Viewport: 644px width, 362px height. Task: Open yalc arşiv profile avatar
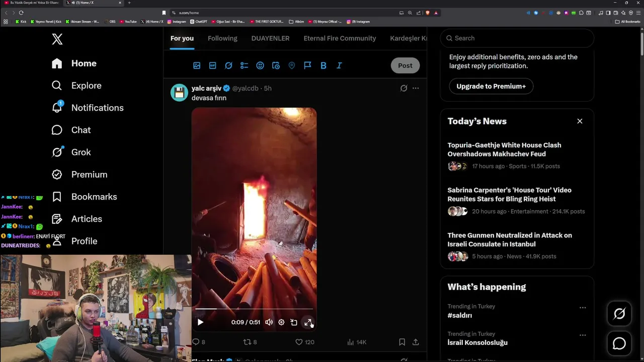[x=179, y=93]
